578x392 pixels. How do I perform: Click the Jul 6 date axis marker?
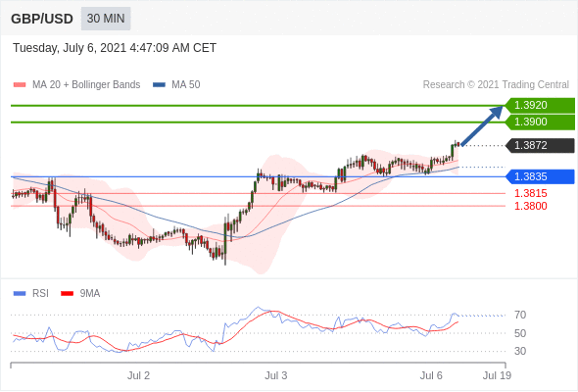[x=431, y=375]
